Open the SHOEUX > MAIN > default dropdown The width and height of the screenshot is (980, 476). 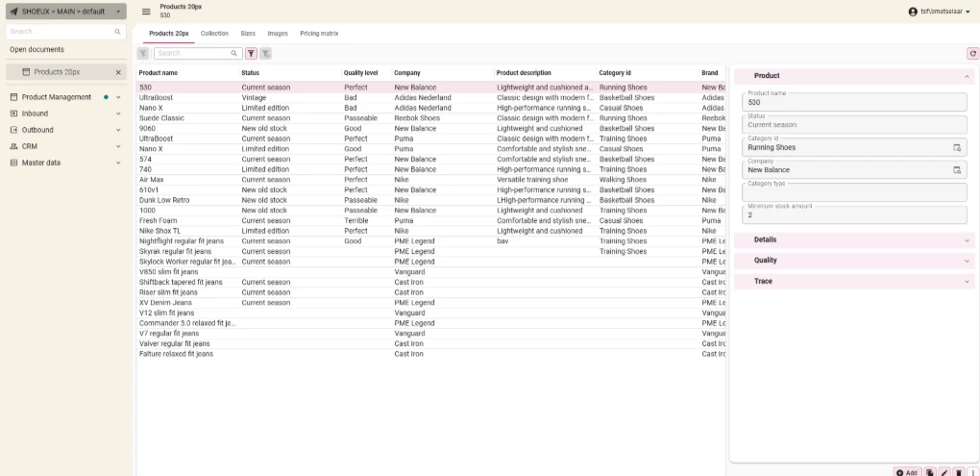point(66,12)
